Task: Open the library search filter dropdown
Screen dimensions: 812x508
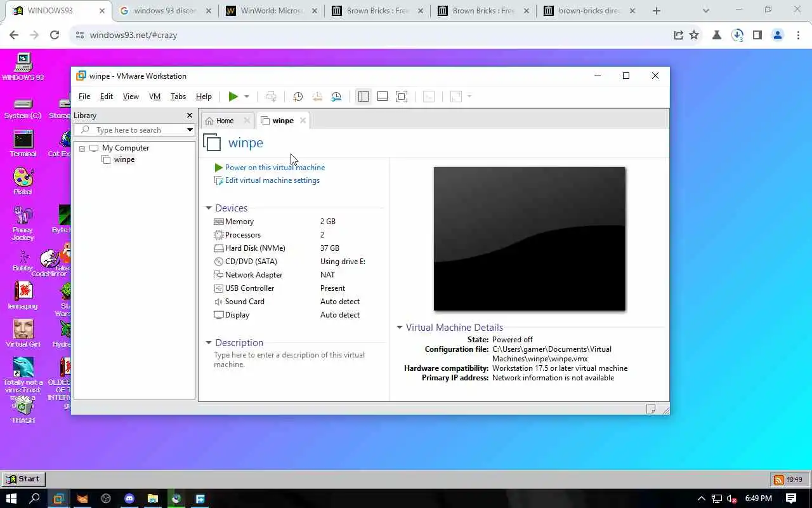Action: (190, 130)
